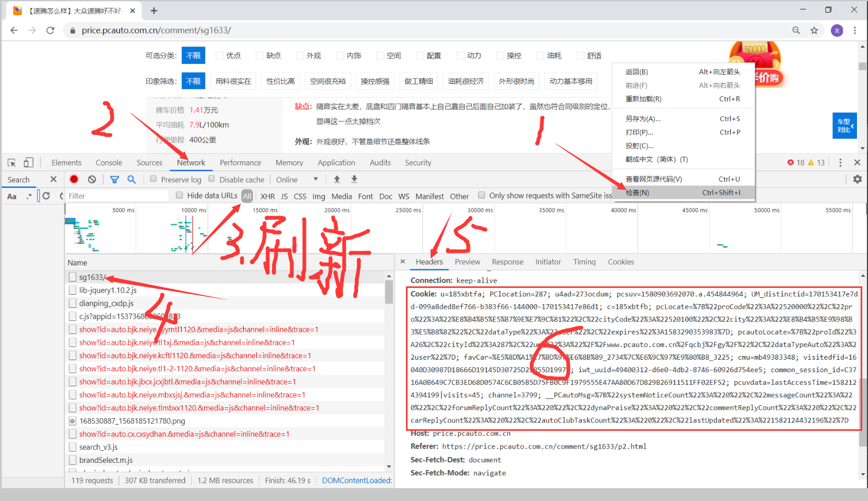
Task: Click the request list vertical scrollbar
Action: click(x=389, y=292)
